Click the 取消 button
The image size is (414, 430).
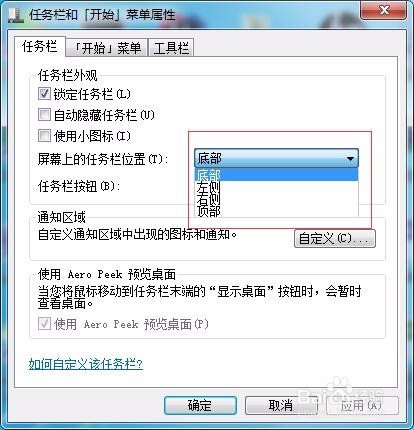[281, 406]
